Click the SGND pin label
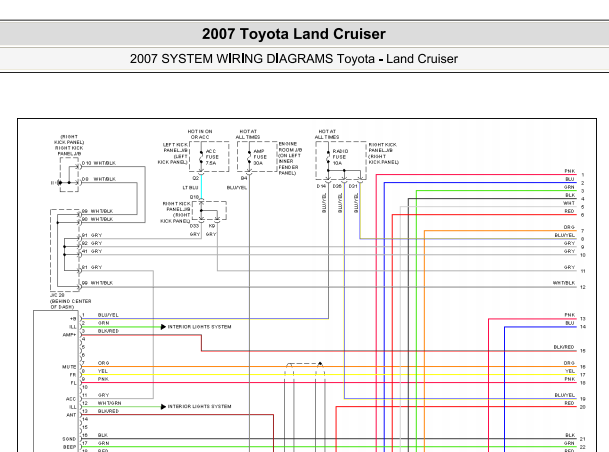 point(69,439)
